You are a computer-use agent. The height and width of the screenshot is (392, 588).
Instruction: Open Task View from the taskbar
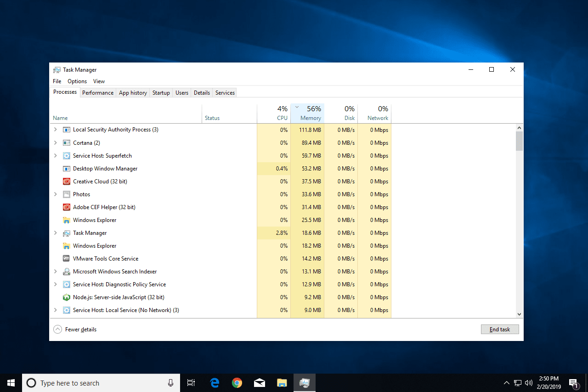[191, 383]
